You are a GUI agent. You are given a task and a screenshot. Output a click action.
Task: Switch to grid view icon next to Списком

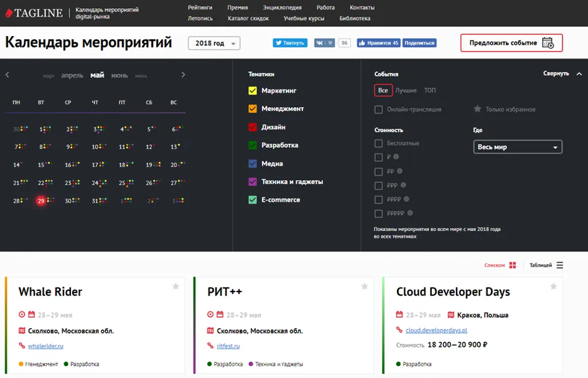[x=513, y=265]
